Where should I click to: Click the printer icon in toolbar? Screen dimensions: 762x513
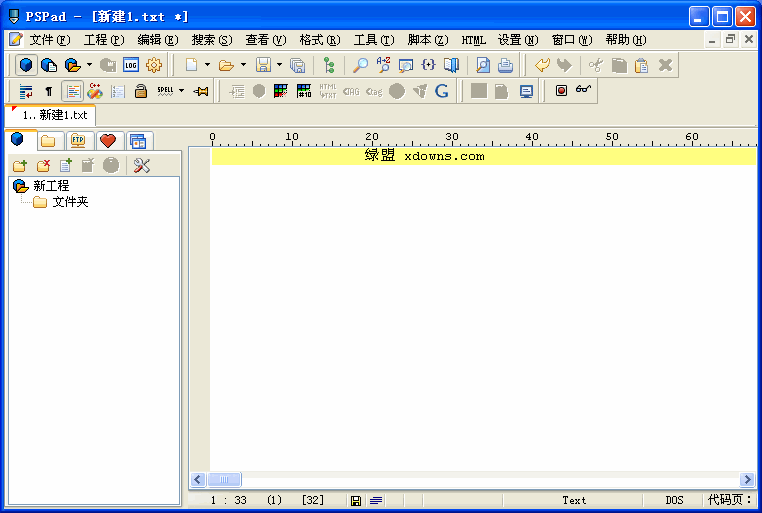pos(505,65)
